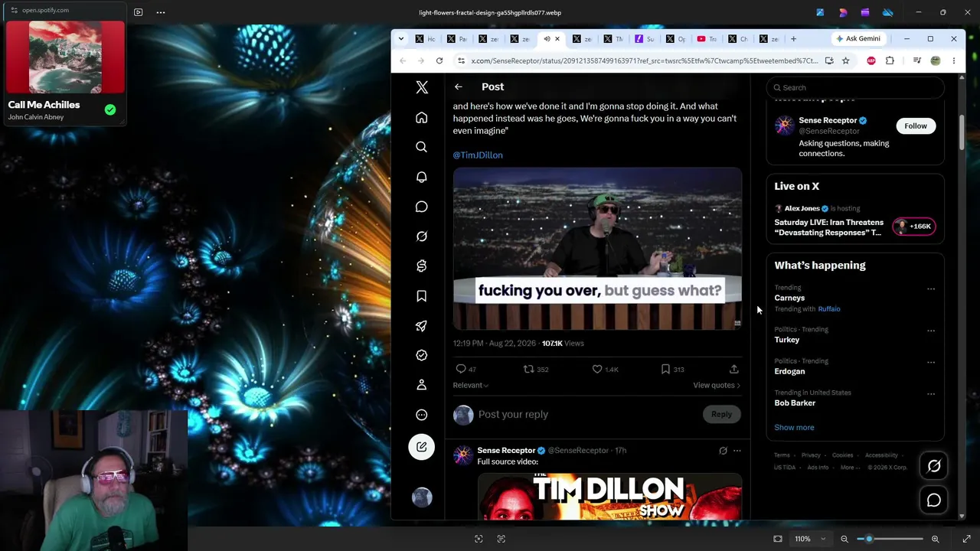Open floating messages chat button
The height and width of the screenshot is (551, 980).
click(x=934, y=500)
